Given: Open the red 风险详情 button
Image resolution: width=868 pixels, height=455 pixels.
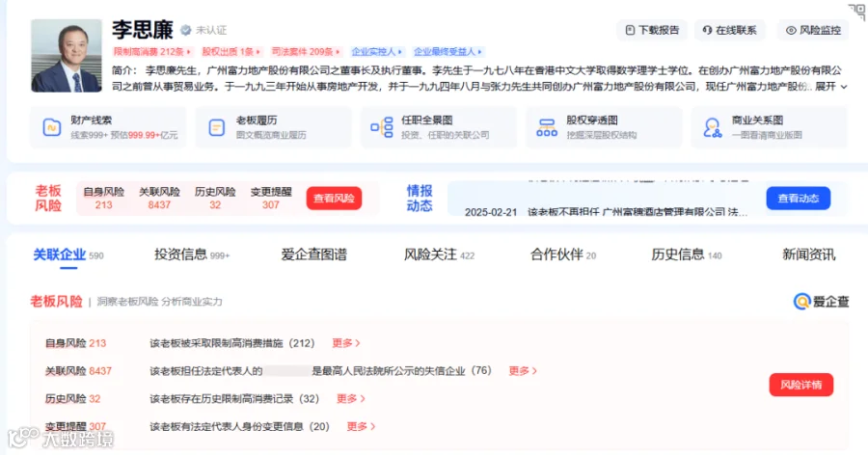Looking at the screenshot, I should pyautogui.click(x=801, y=385).
